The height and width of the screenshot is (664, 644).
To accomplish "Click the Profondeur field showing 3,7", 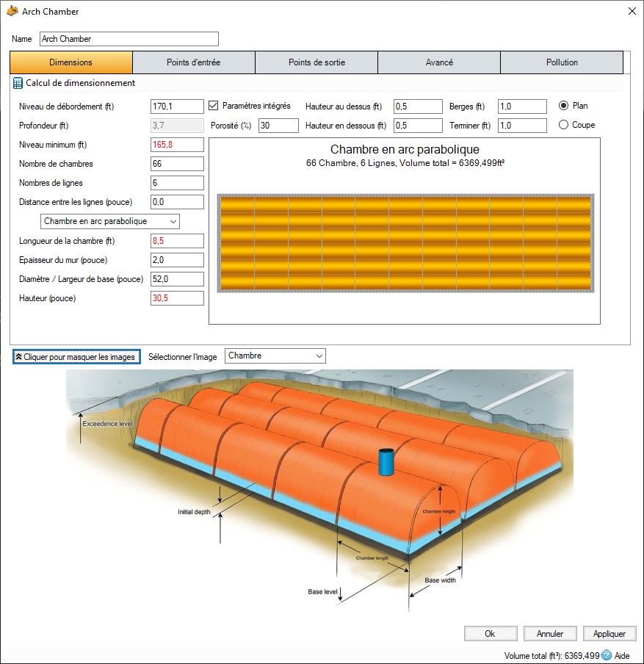I will [177, 126].
